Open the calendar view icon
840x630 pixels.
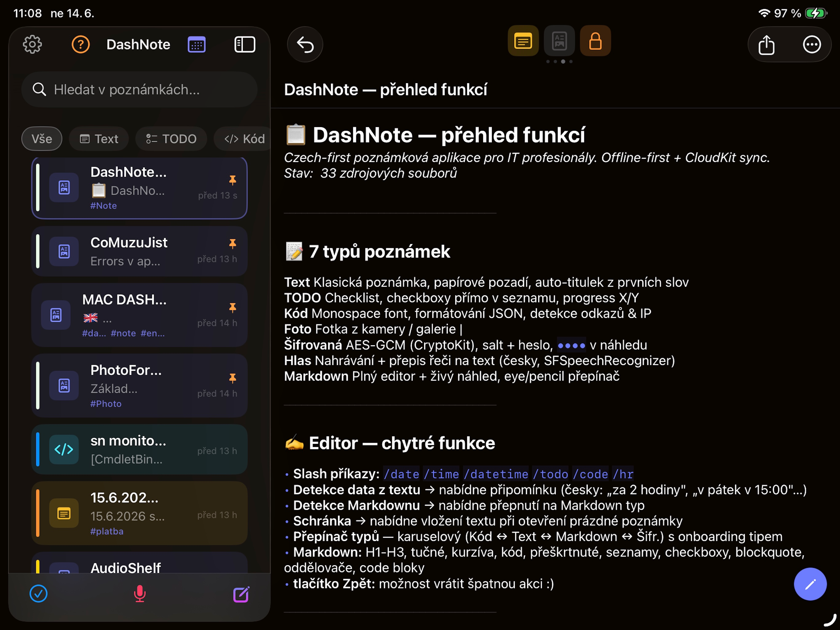pyautogui.click(x=197, y=45)
